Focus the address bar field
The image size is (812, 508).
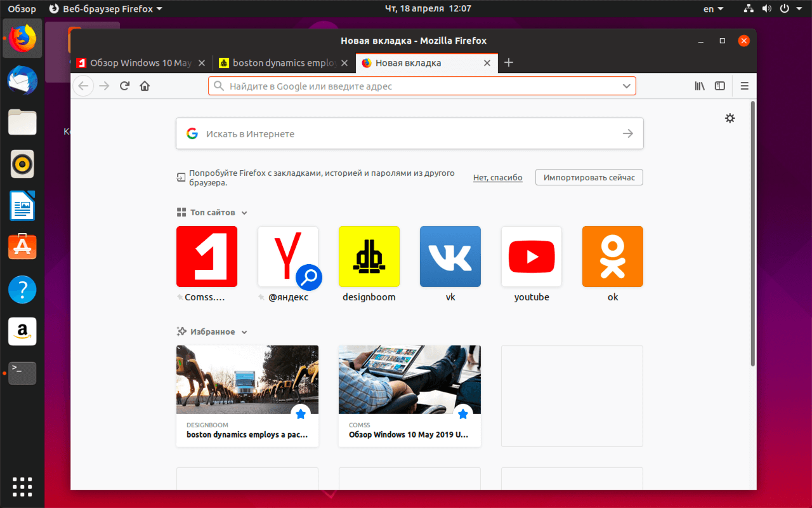[x=422, y=86]
